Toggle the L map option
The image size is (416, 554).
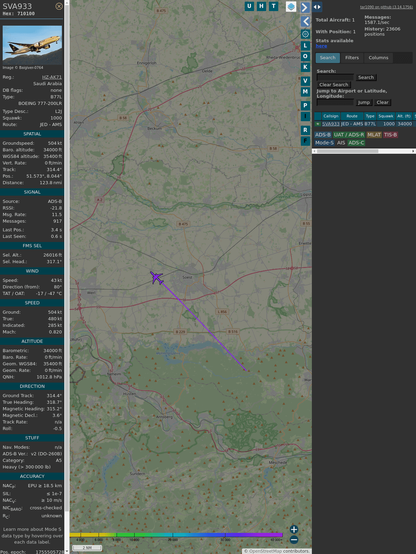[x=305, y=46]
